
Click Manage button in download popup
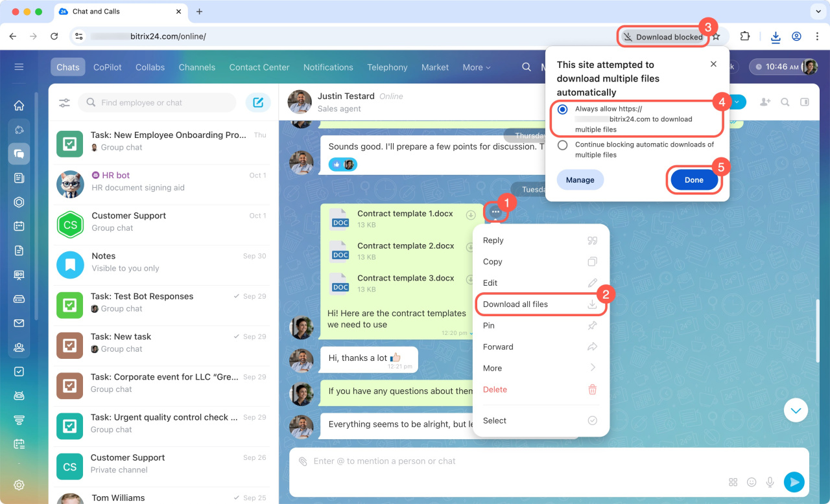click(580, 180)
